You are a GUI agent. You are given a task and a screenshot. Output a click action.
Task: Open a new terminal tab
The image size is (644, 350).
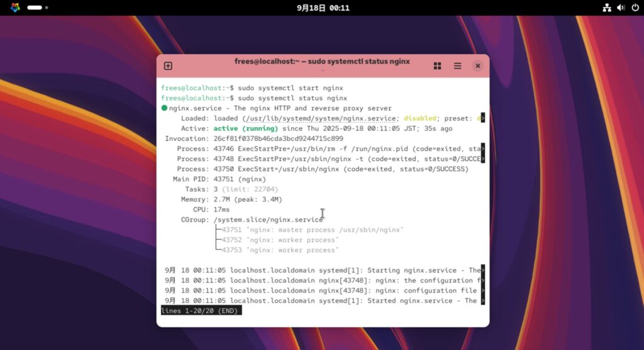(168, 66)
